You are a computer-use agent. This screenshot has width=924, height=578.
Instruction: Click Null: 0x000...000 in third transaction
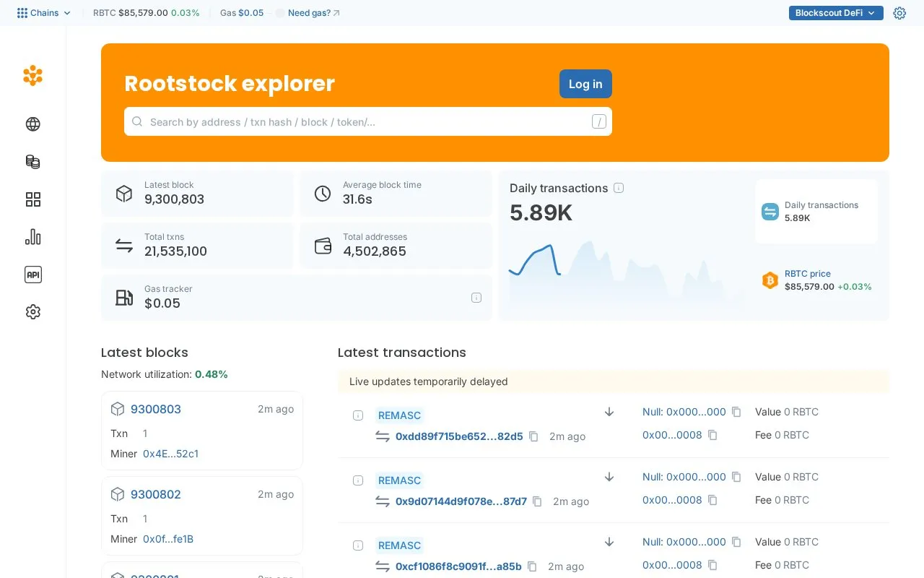click(x=684, y=542)
